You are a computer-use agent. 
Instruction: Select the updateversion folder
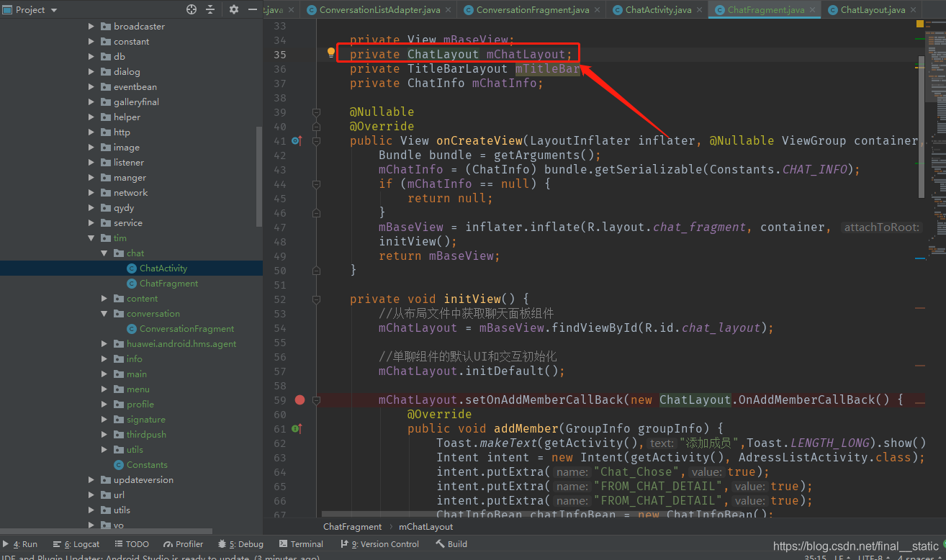tap(143, 479)
